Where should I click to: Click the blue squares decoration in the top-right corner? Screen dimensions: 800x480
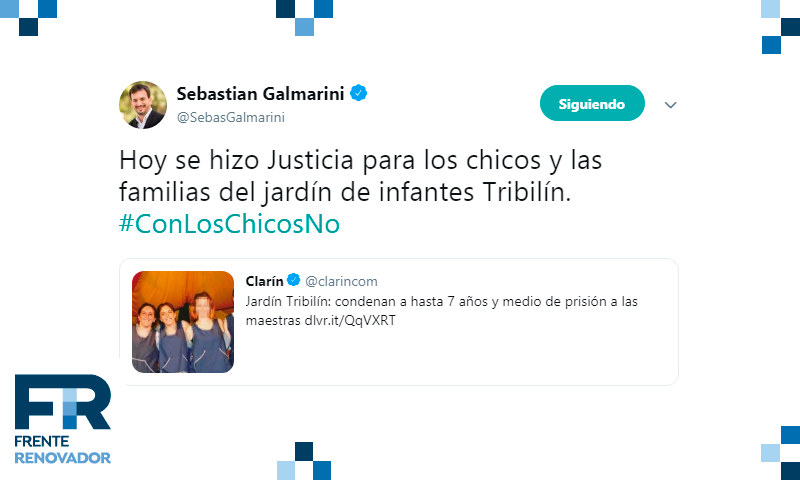(781, 27)
